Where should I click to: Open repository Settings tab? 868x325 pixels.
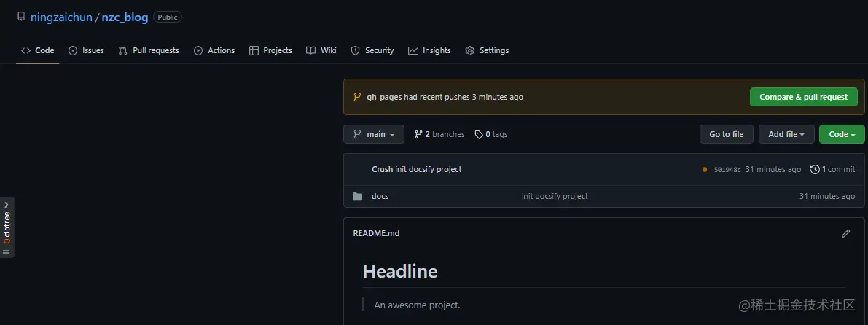click(x=487, y=50)
